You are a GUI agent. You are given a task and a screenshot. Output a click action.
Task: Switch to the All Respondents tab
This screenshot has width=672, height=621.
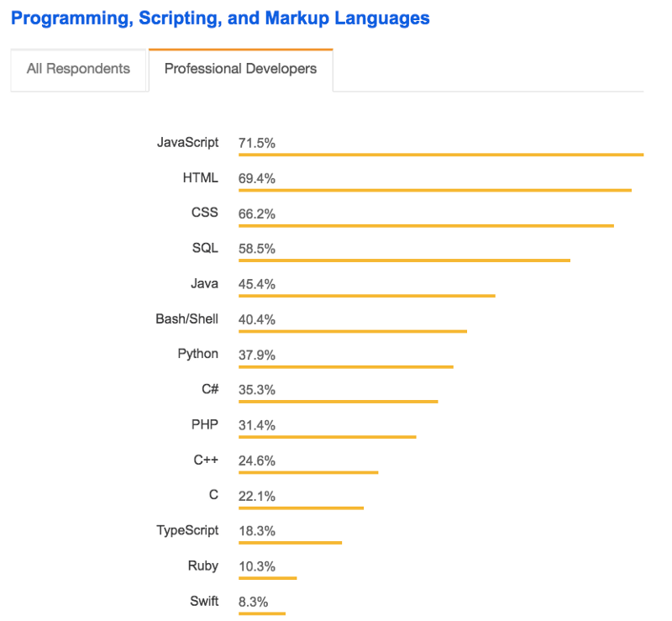pyautogui.click(x=78, y=69)
